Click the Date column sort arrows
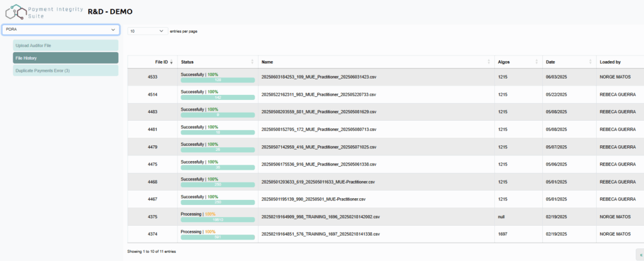Image resolution: width=644 pixels, height=261 pixels. coord(590,62)
